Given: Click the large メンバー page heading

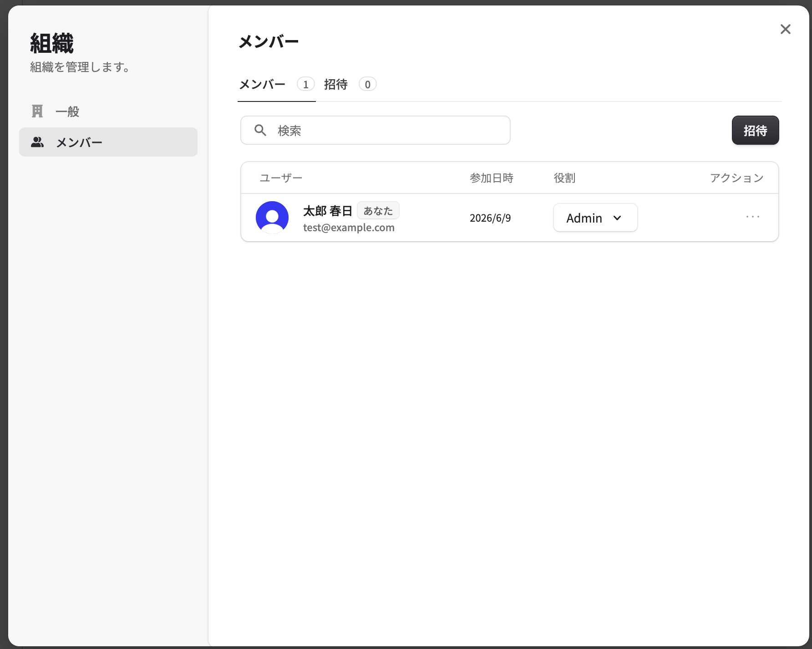Looking at the screenshot, I should 269,42.
